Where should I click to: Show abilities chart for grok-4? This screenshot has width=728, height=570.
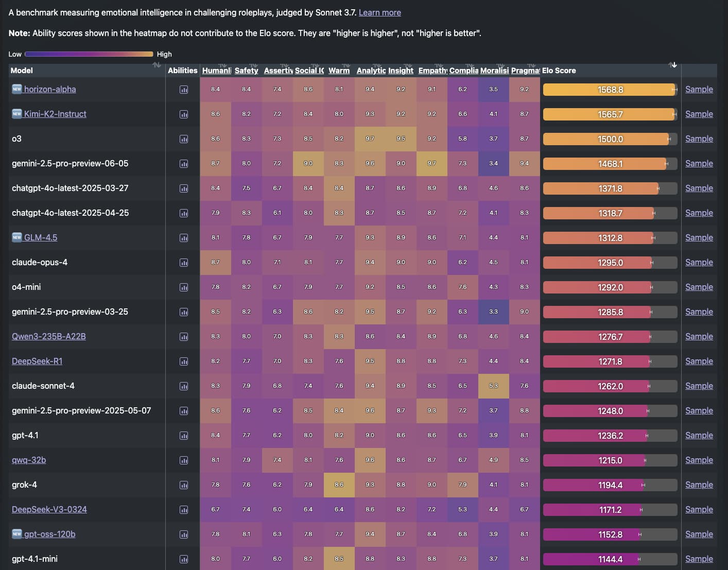tap(183, 485)
